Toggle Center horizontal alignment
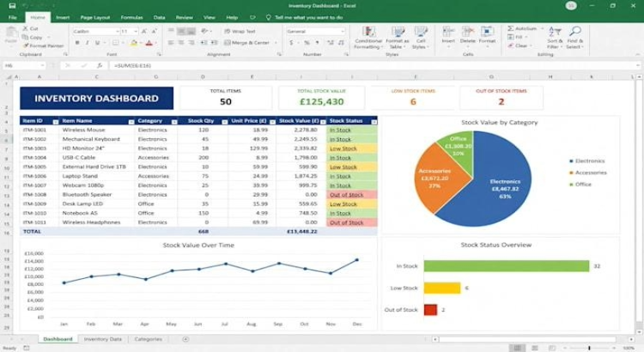Viewport: 644px width, 352px height. click(180, 43)
